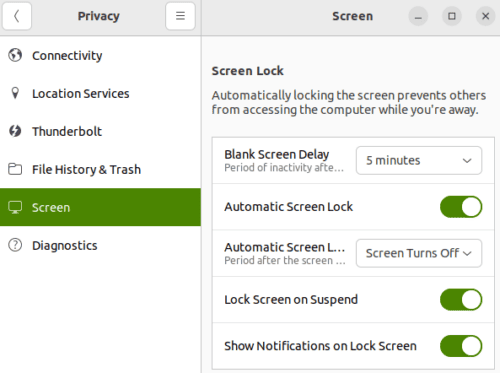Toggle Show Notifications on Lock Screen
This screenshot has height=373, width=500.
click(x=461, y=346)
